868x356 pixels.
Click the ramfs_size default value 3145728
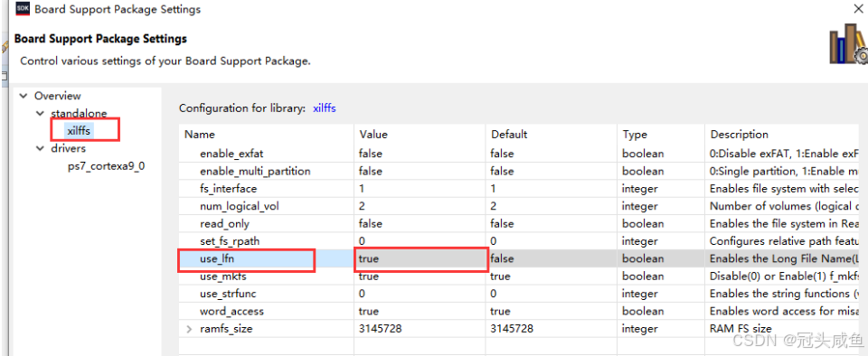pyautogui.click(x=512, y=329)
